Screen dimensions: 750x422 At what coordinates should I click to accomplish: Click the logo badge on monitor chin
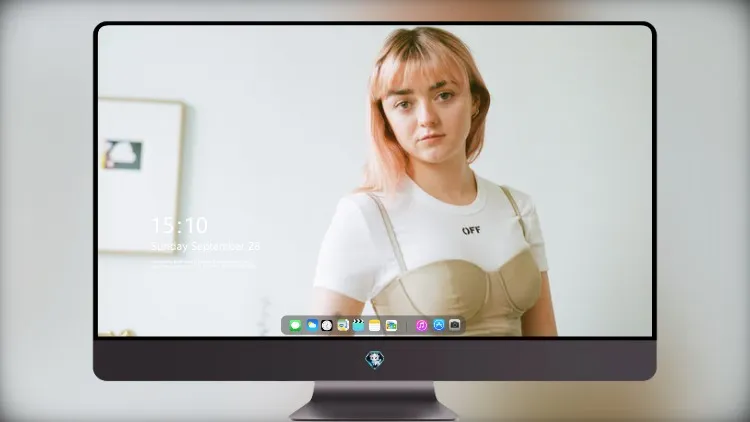[375, 360]
